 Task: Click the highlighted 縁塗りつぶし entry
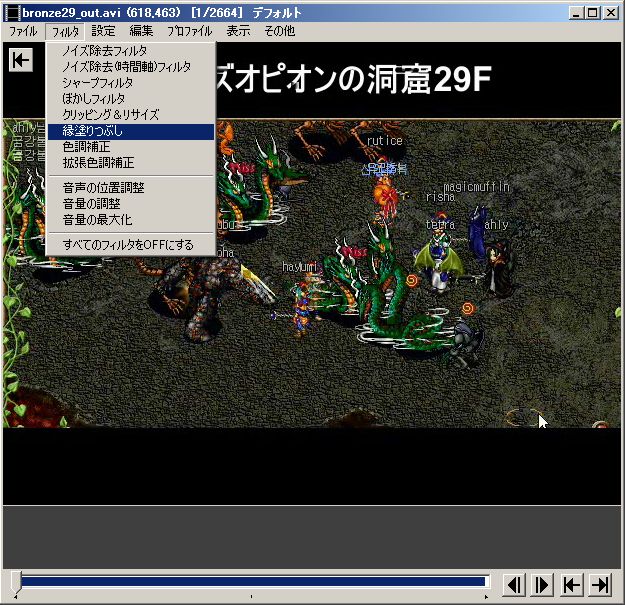[131, 132]
